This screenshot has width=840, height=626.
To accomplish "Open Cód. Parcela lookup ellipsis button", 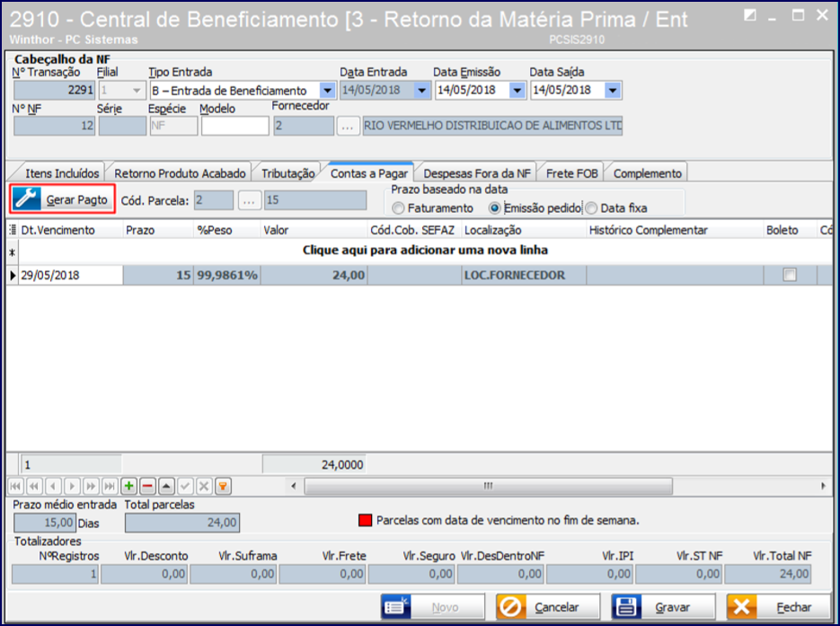I will pyautogui.click(x=249, y=201).
